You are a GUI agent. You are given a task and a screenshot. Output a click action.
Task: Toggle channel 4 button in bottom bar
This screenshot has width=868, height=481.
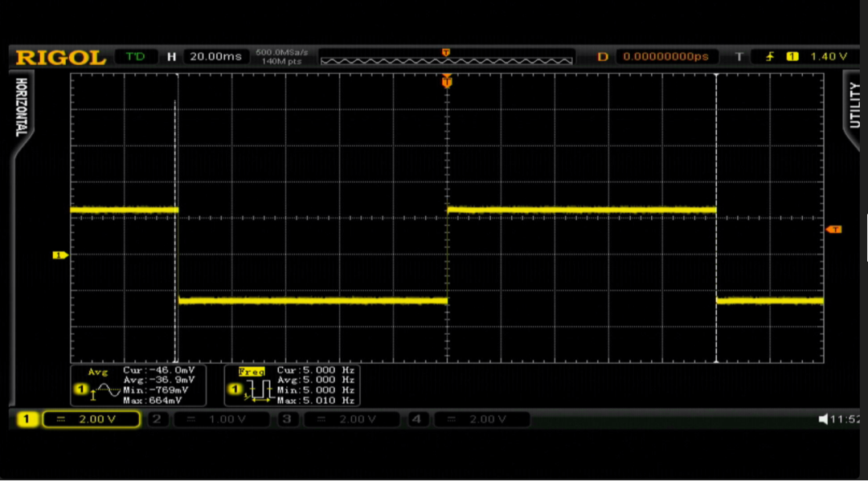(x=417, y=419)
